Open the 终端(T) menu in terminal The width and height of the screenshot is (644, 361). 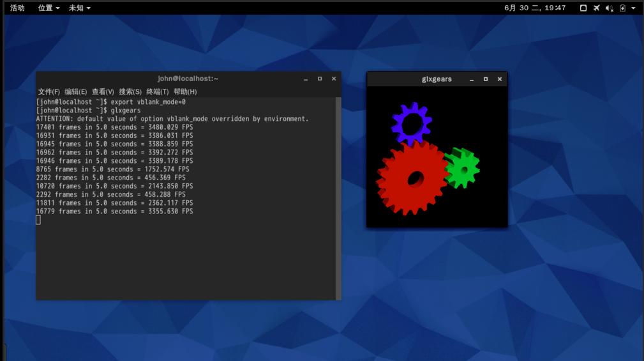[x=157, y=92]
